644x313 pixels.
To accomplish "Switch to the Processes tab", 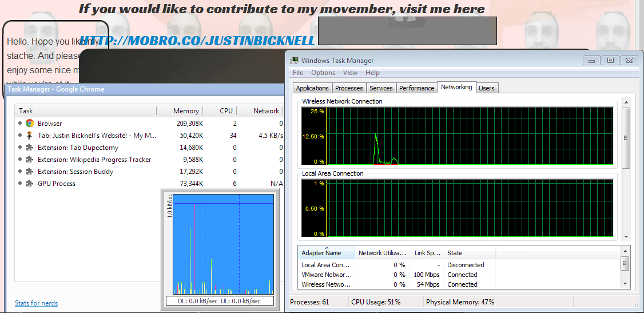I will click(349, 88).
